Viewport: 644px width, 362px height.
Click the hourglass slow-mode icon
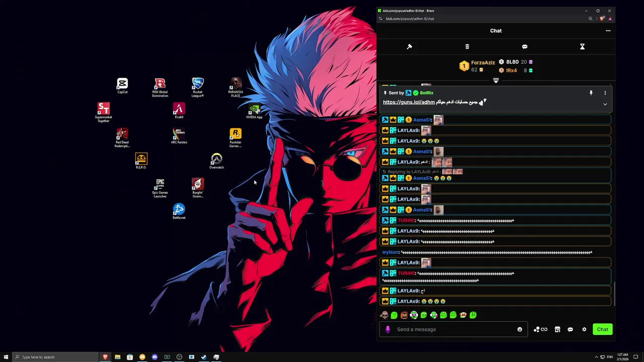(x=582, y=47)
